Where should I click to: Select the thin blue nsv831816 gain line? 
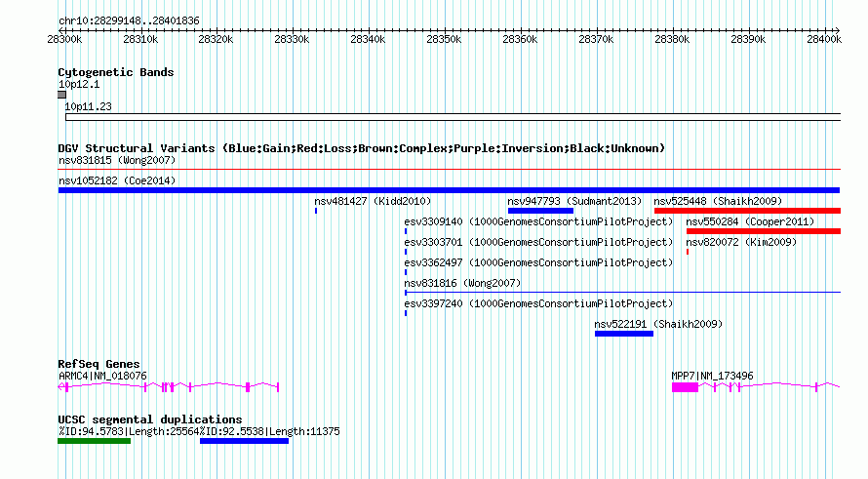tap(623, 293)
